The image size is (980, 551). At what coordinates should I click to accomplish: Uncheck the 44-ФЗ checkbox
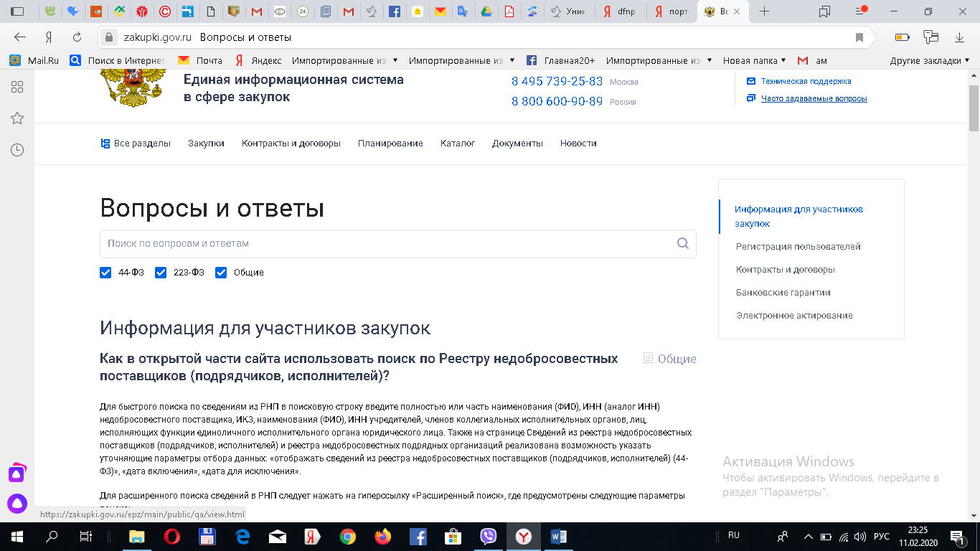pyautogui.click(x=105, y=273)
